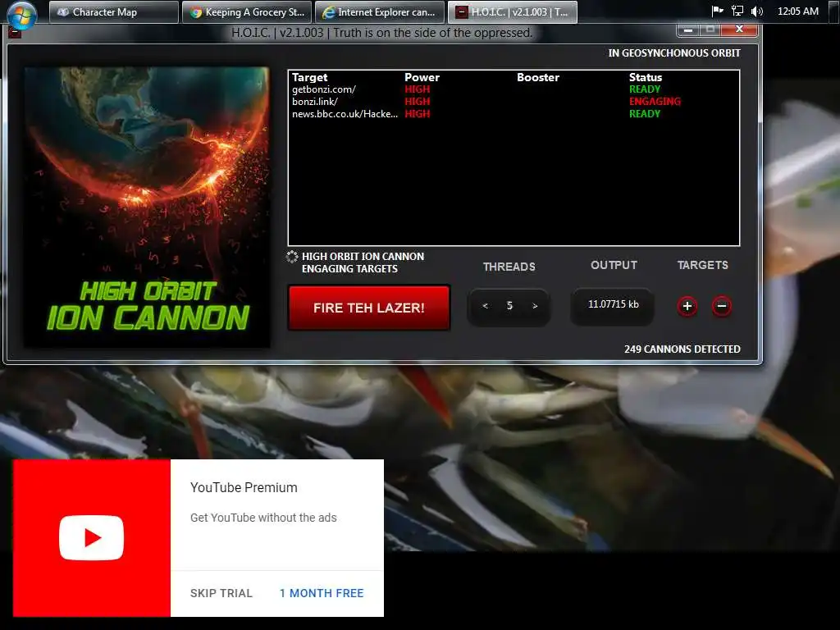Increase threads with the right arrow
The height and width of the screenshot is (630, 840).
click(535, 306)
